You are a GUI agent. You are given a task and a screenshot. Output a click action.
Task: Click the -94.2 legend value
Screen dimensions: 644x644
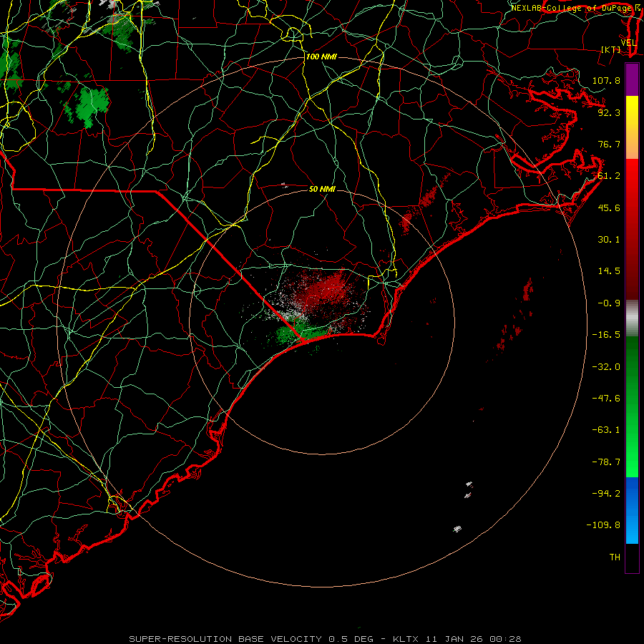pos(606,493)
